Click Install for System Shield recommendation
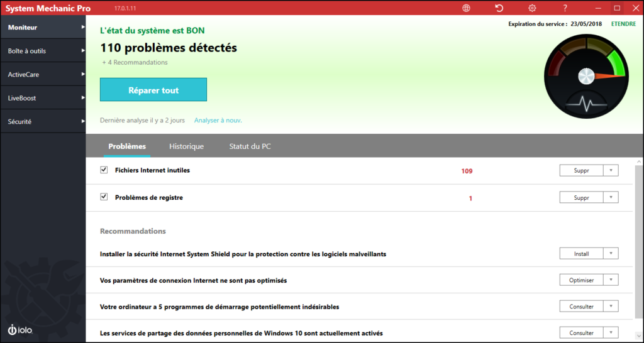 click(x=582, y=254)
